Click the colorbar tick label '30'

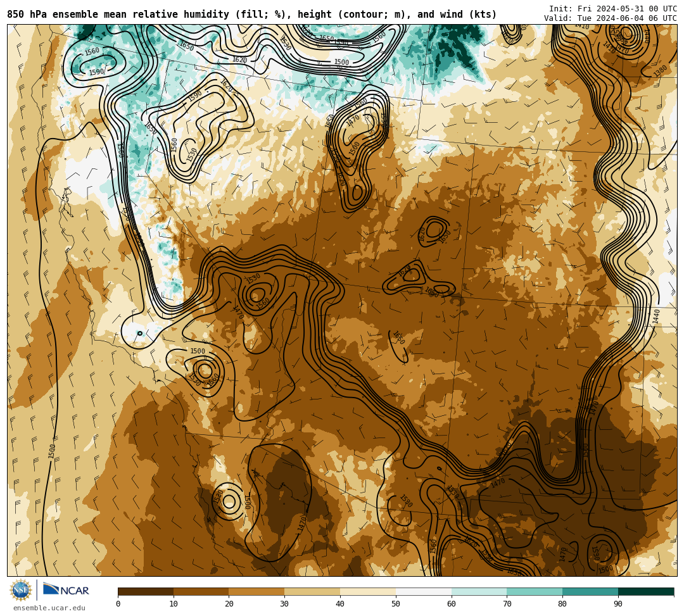284,604
